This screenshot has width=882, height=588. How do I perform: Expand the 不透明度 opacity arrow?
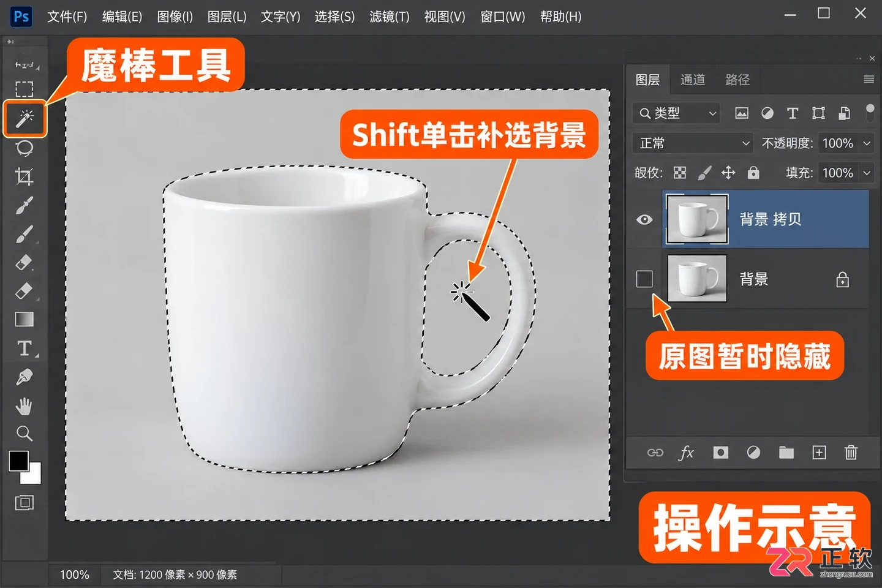pyautogui.click(x=867, y=143)
